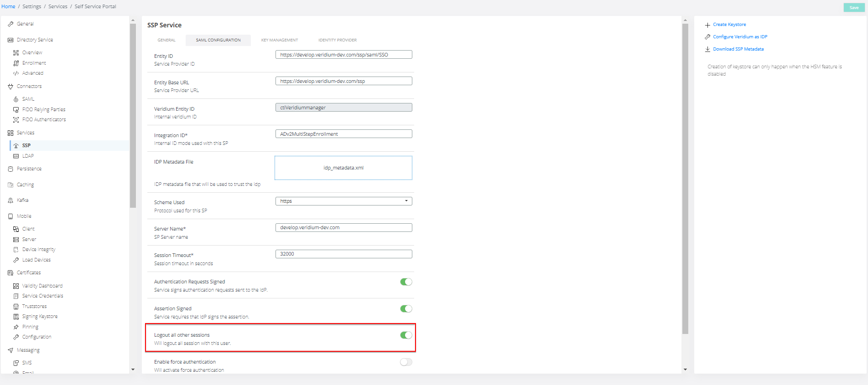Enable force authentication toggle

405,362
